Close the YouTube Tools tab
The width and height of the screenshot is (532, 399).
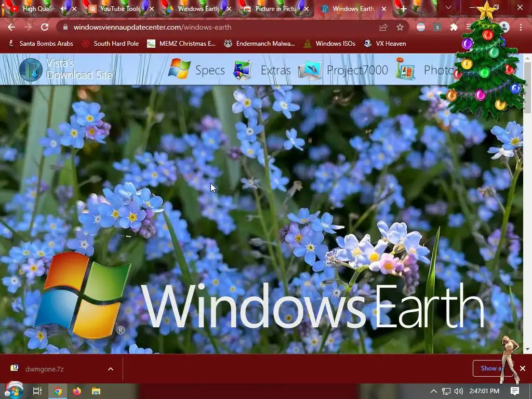point(152,9)
